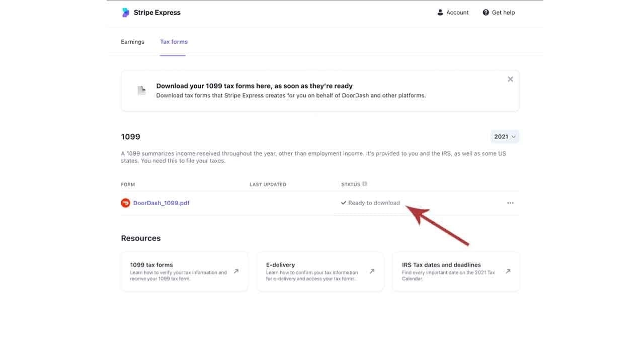
Task: Select the Tax forms tab
Action: pos(174,42)
